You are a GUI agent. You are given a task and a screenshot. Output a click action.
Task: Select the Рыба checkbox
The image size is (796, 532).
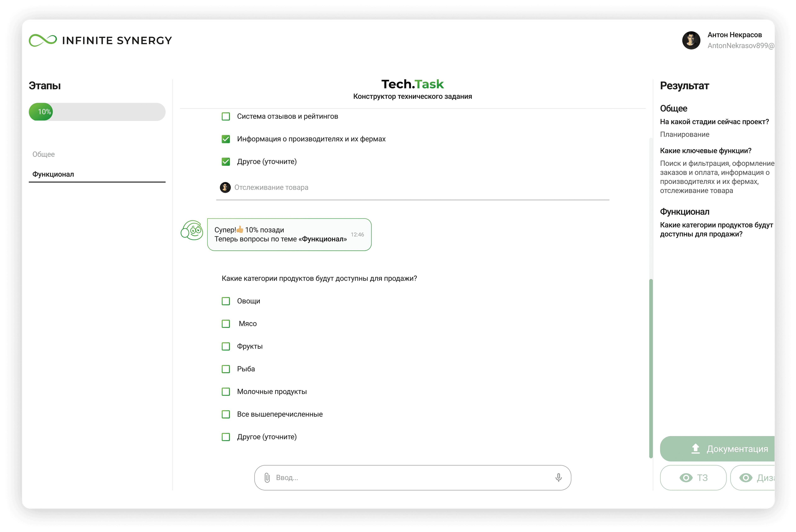click(x=226, y=369)
